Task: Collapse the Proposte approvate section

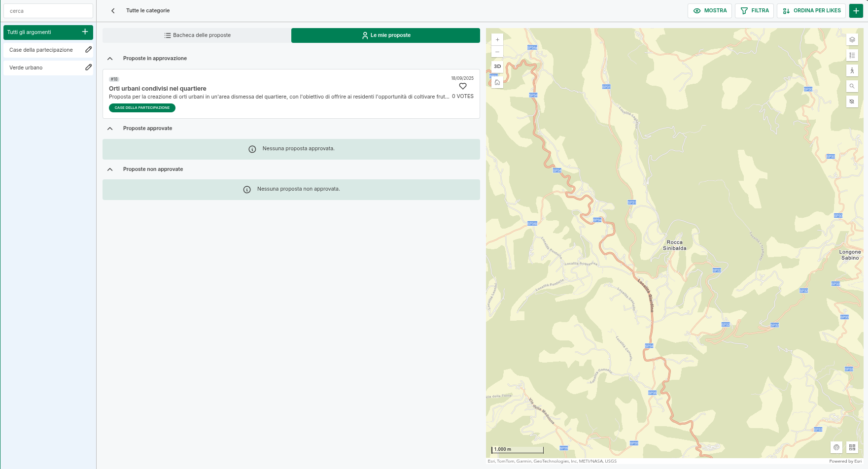Action: tap(110, 129)
